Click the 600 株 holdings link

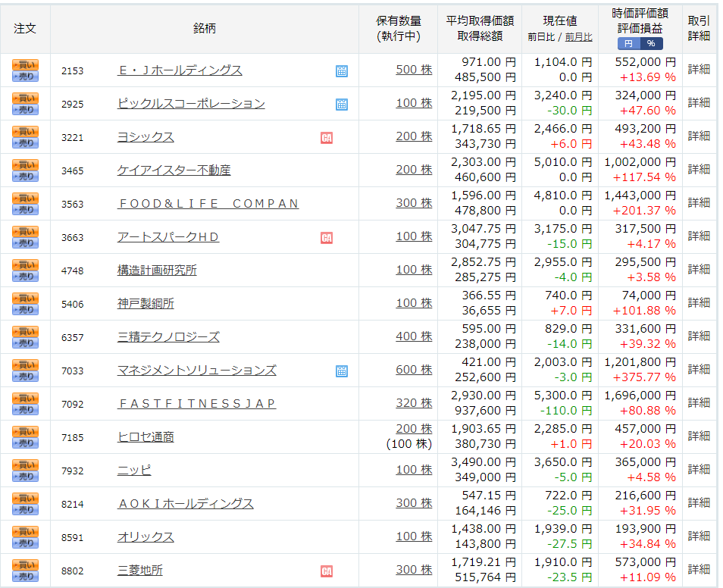click(414, 370)
